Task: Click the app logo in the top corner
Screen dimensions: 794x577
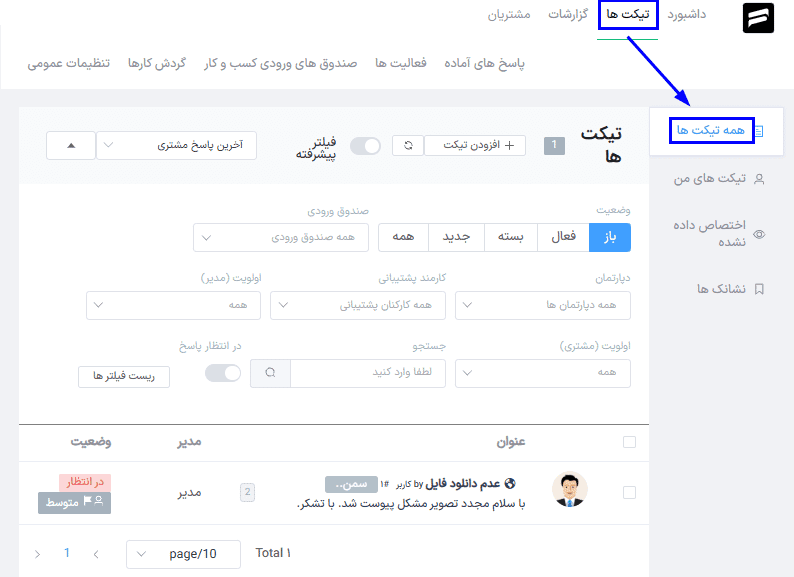Action: tap(758, 18)
